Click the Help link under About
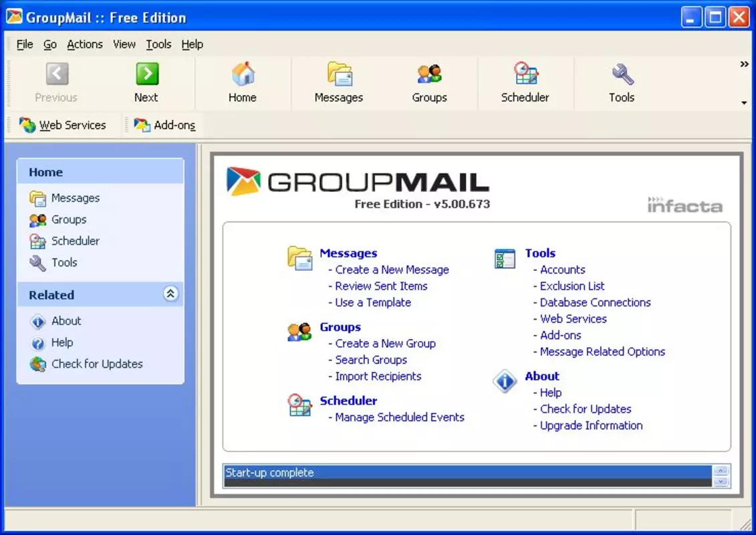 coord(551,393)
